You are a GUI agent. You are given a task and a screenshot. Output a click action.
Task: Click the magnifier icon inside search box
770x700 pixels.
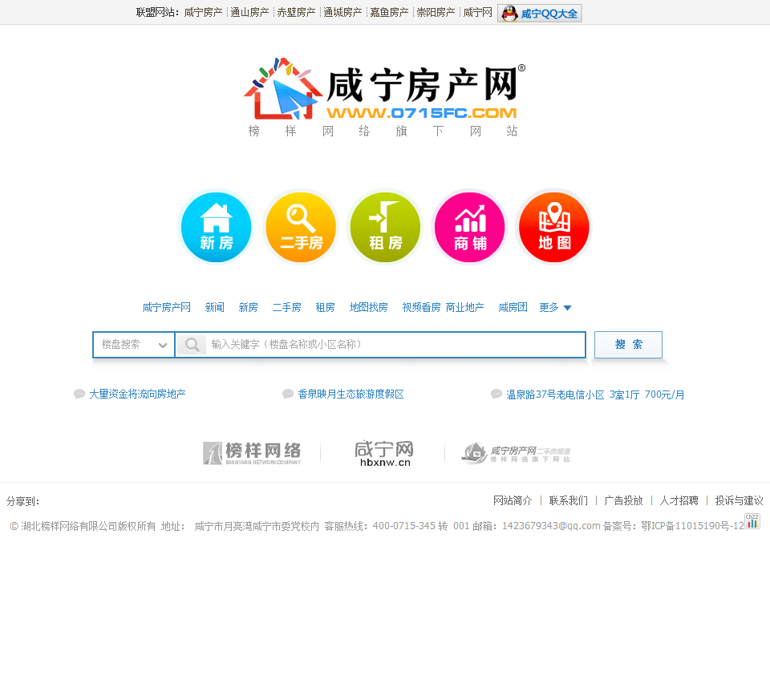192,345
